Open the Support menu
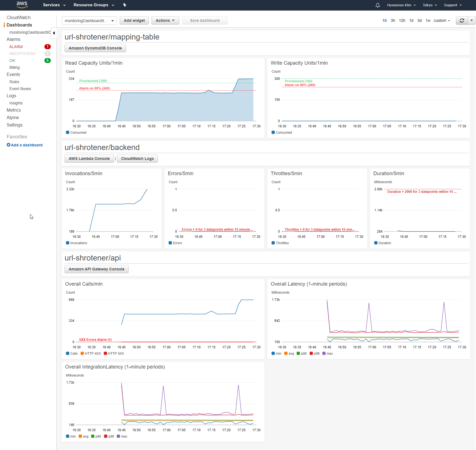 [x=453, y=5]
